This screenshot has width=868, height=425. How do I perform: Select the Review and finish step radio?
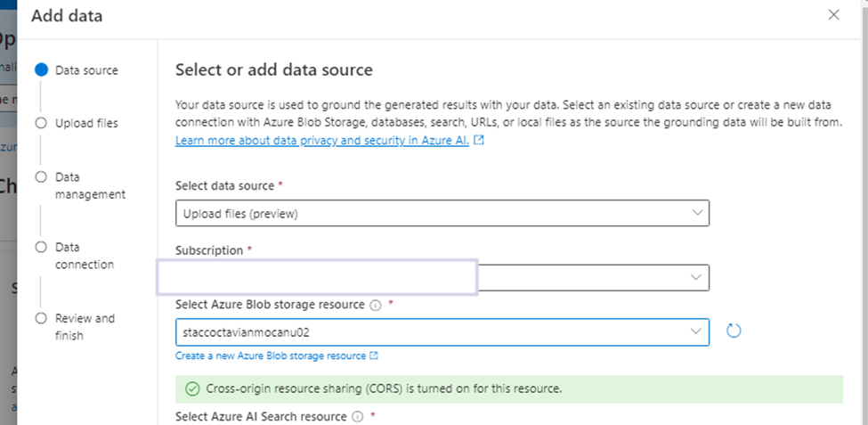tap(41, 318)
